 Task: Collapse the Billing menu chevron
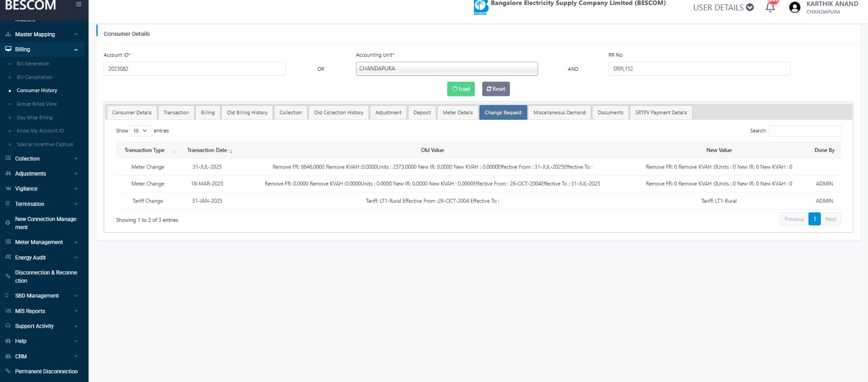click(76, 49)
